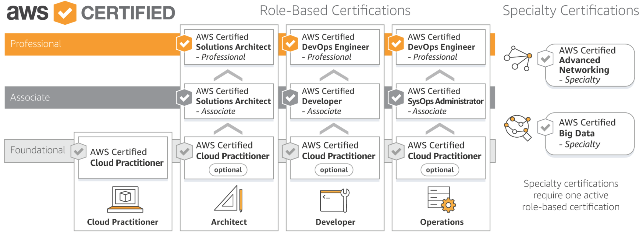
Task: Click Cloud Practitioner text in Architect column
Action: click(x=232, y=156)
